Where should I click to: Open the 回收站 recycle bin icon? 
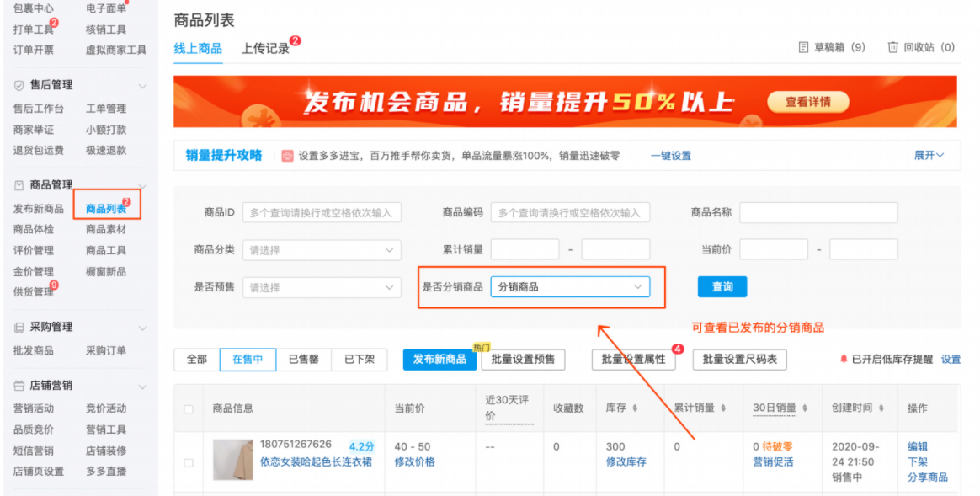pyautogui.click(x=893, y=46)
